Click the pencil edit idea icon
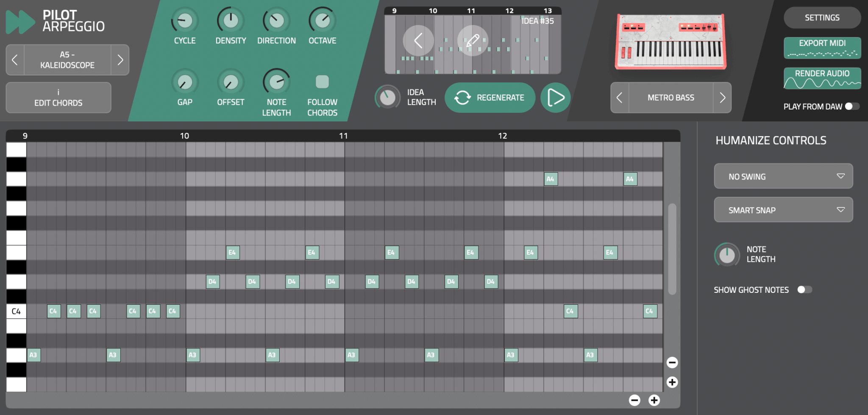The width and height of the screenshot is (868, 415). click(x=473, y=41)
